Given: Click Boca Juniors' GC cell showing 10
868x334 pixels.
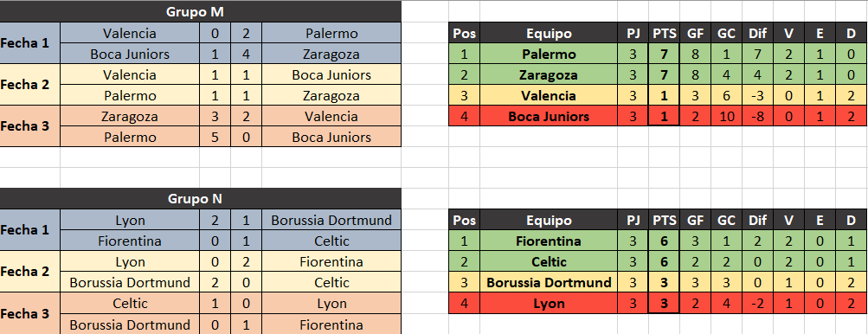Looking at the screenshot, I should pos(726,116).
